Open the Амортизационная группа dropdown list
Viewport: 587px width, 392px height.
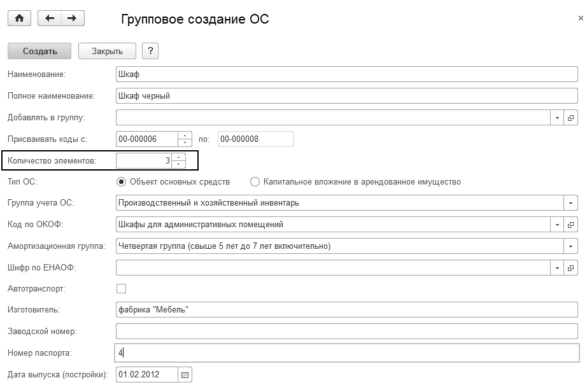coord(570,246)
